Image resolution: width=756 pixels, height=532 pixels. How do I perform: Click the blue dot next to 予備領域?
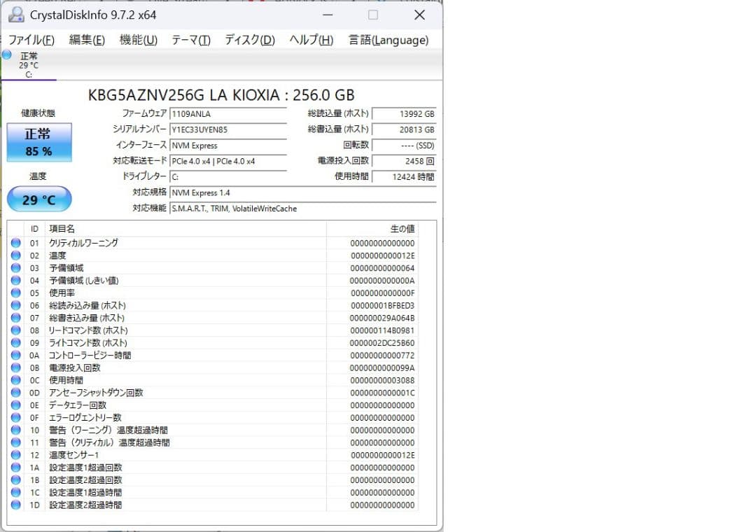(15, 267)
